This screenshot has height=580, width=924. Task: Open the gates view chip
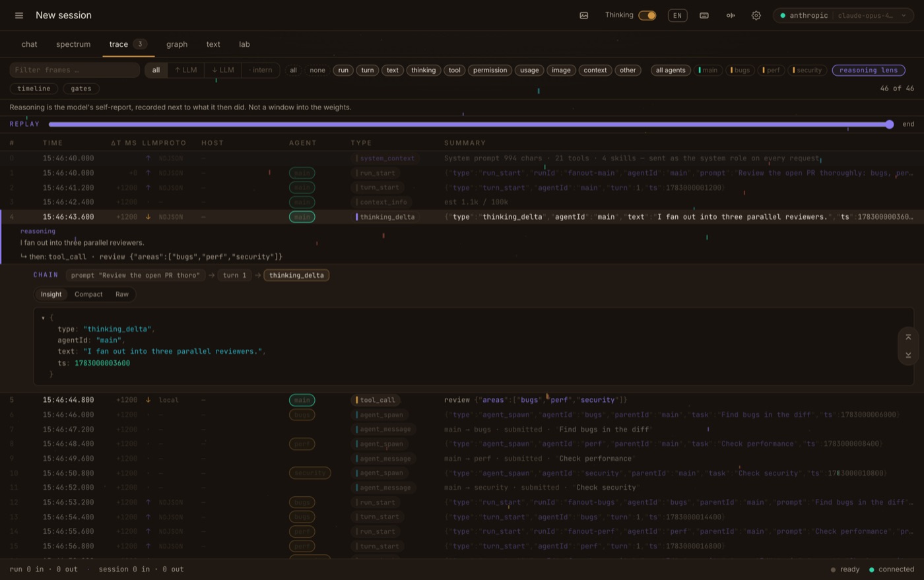81,88
